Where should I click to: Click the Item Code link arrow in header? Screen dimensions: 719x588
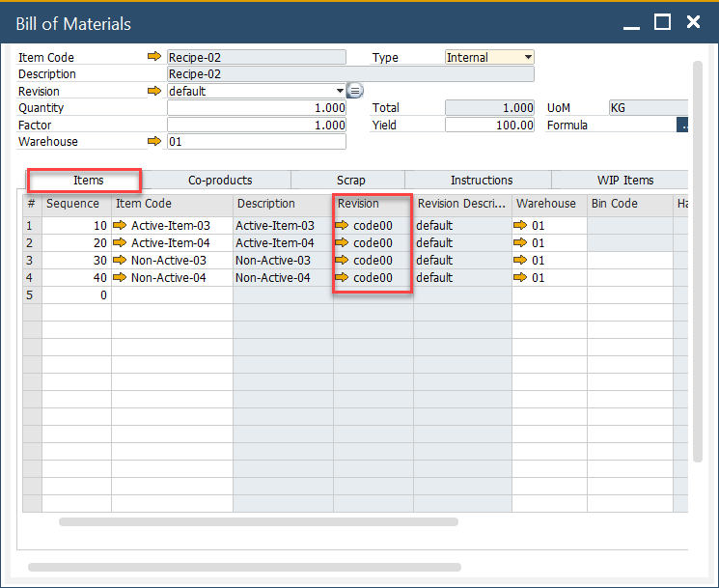click(x=154, y=58)
